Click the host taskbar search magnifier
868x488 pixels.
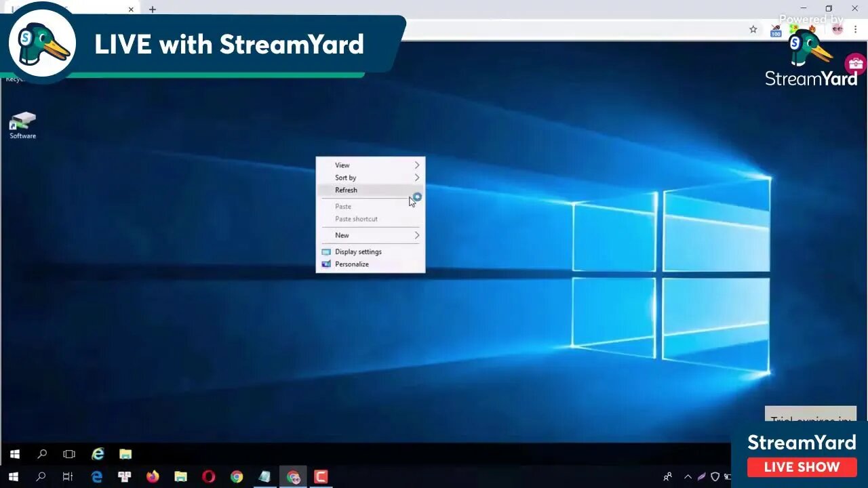tap(41, 476)
